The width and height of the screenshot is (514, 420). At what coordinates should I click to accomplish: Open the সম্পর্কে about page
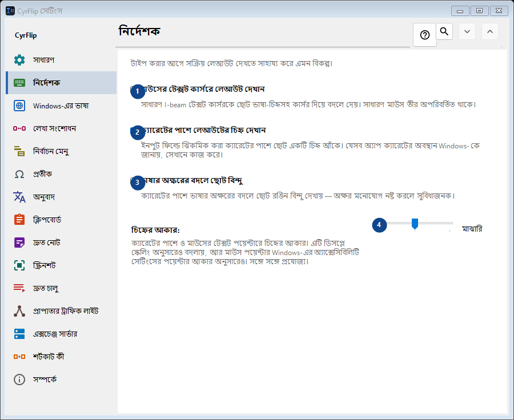click(61, 379)
